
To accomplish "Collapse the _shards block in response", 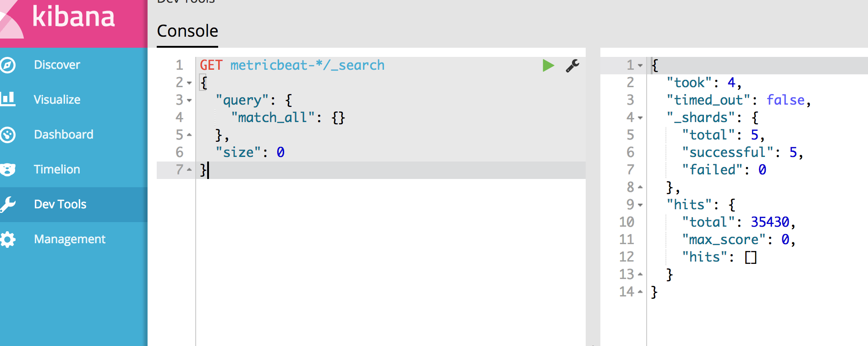I will click(640, 118).
